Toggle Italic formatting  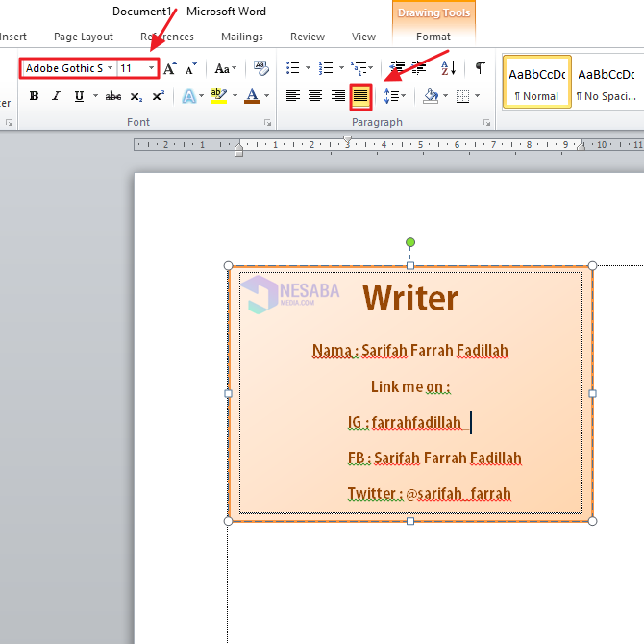(x=57, y=96)
